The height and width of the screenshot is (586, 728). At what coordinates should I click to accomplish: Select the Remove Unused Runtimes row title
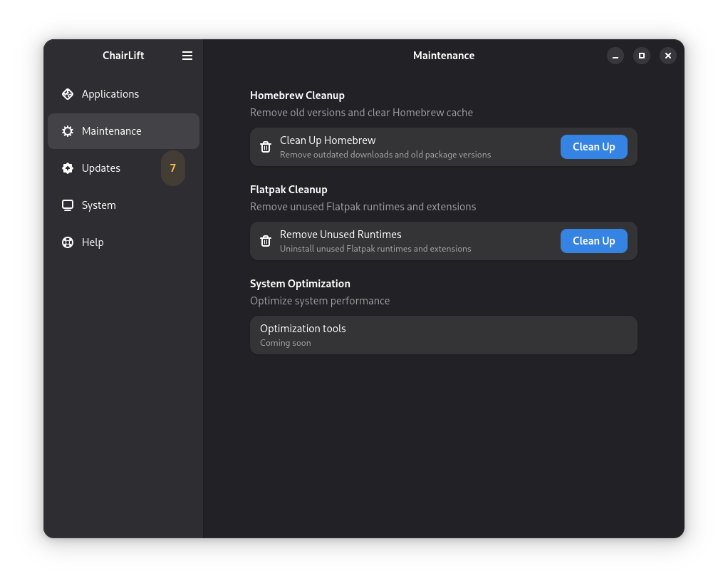tap(340, 235)
